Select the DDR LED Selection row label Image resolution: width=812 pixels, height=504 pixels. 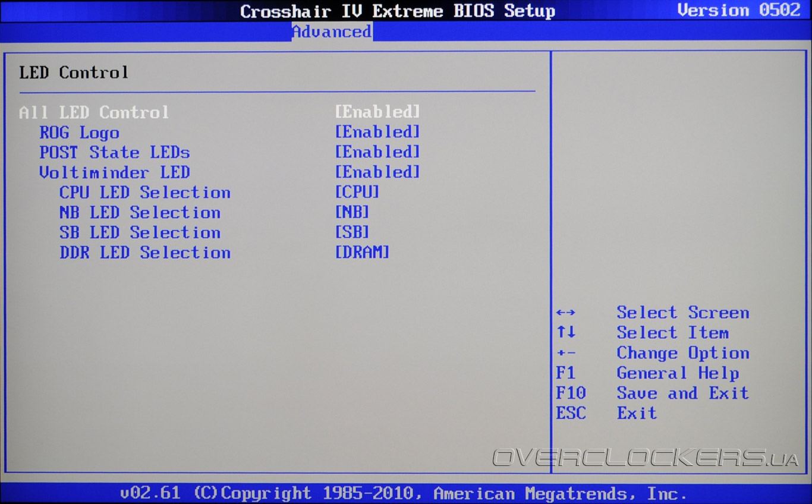(x=145, y=253)
